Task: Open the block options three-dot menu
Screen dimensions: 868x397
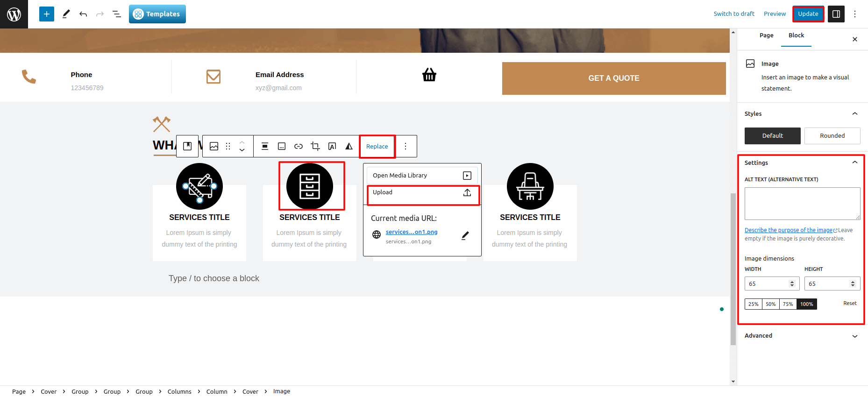Action: click(406, 146)
